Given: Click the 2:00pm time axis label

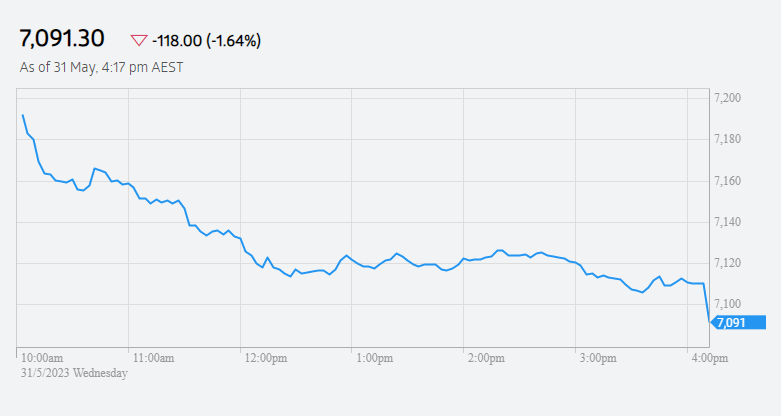Looking at the screenshot, I should (x=486, y=358).
